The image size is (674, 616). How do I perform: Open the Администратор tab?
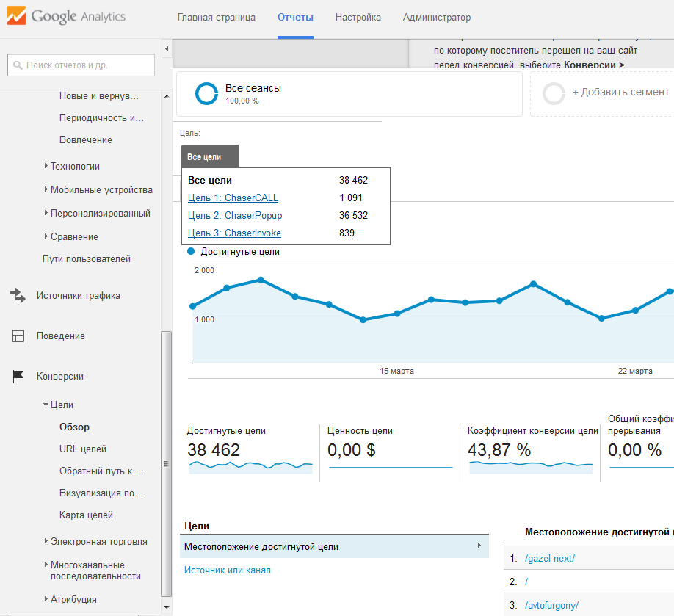point(437,18)
